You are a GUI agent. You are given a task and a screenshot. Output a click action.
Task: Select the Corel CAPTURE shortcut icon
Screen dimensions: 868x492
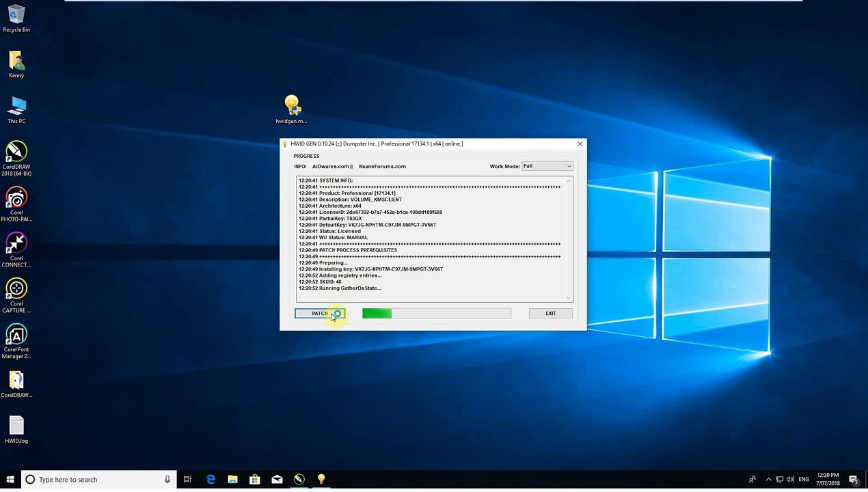click(16, 296)
